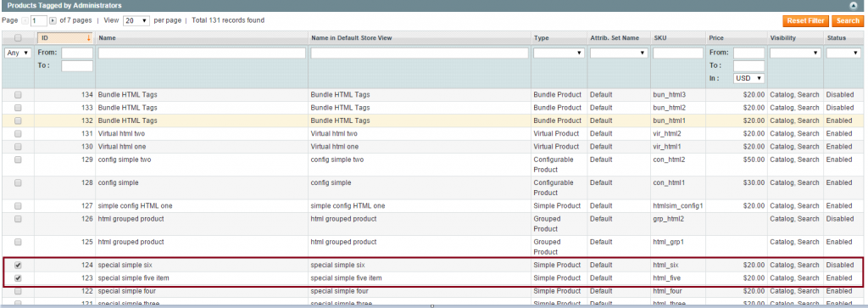Check the box for Virtual html two

[x=18, y=133]
